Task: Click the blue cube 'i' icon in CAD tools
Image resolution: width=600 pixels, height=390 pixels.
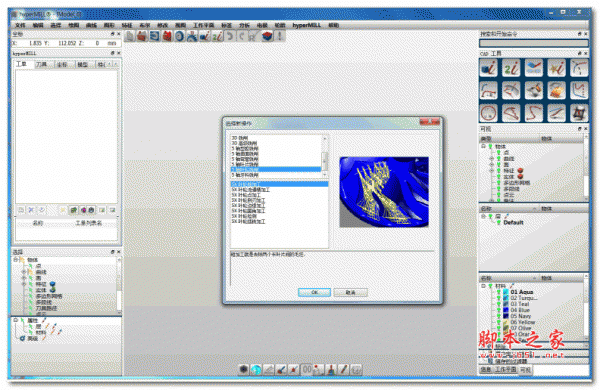Action: coord(488,68)
